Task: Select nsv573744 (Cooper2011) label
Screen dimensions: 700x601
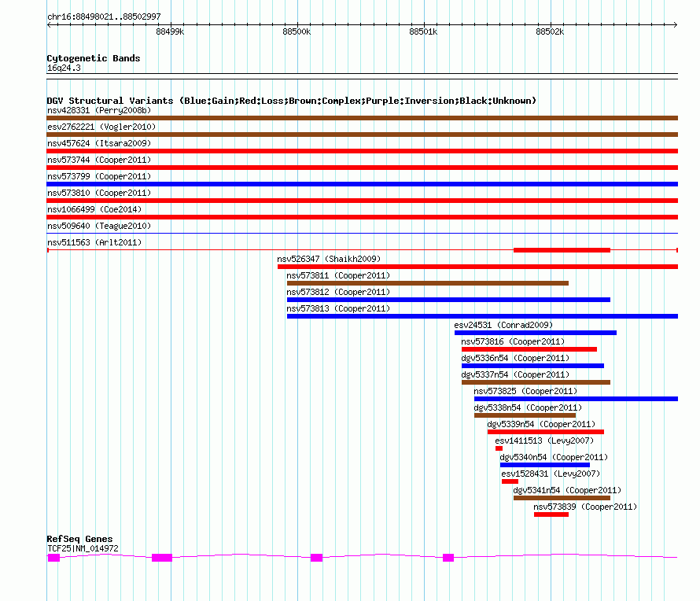Action: tap(99, 160)
